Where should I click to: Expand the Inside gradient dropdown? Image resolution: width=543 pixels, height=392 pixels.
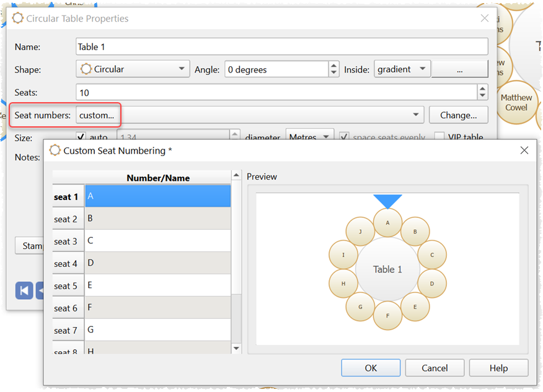[x=402, y=69]
